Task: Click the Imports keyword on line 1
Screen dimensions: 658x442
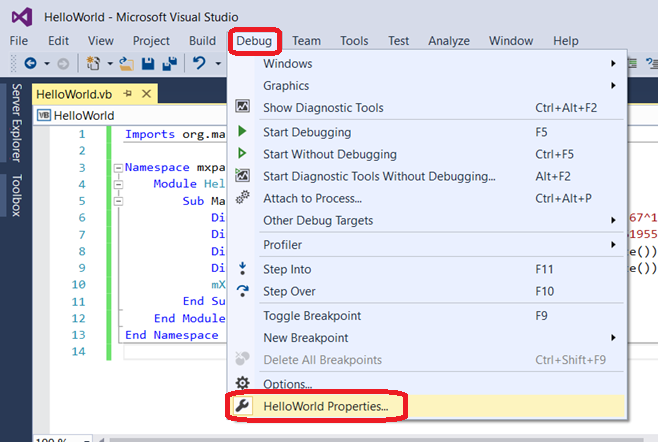Action: click(x=150, y=134)
